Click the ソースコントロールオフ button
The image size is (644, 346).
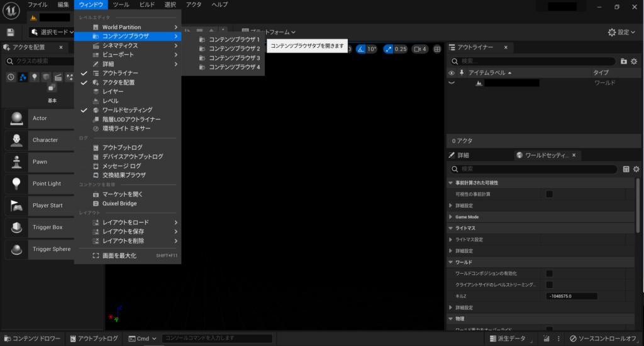tap(604, 338)
